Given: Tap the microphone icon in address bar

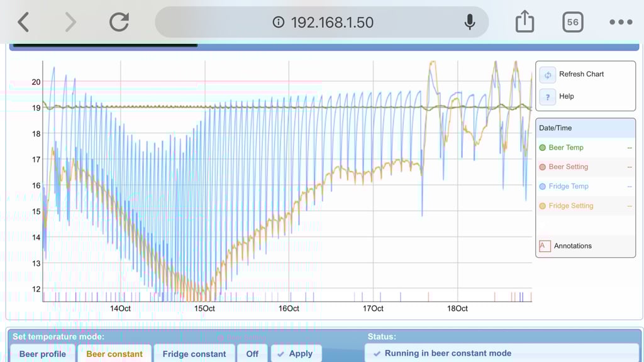Looking at the screenshot, I should 469,22.
